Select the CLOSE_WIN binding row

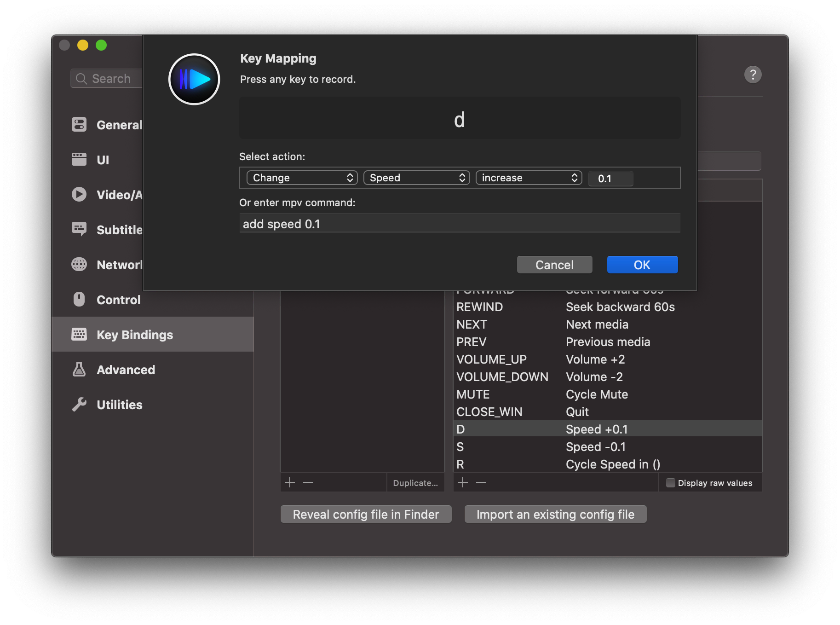click(607, 412)
